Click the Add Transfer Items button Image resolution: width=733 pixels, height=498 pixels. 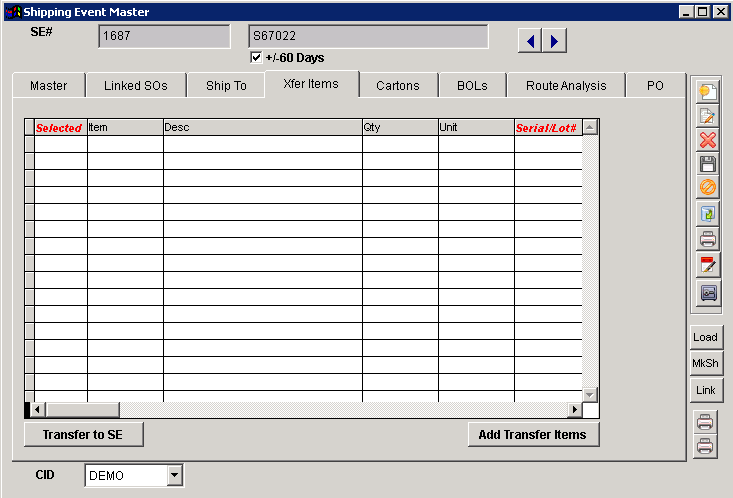click(533, 434)
